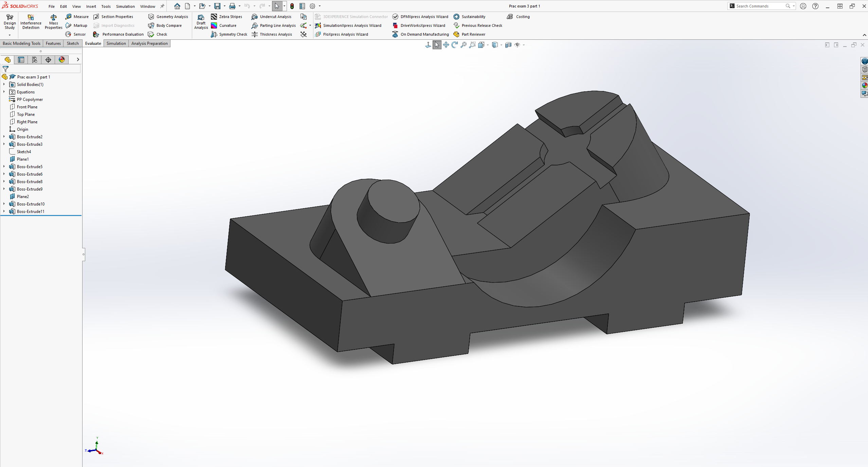Launch SimulationXpress Analysis Wizard
Screen dimensions: 868x467
[348, 25]
